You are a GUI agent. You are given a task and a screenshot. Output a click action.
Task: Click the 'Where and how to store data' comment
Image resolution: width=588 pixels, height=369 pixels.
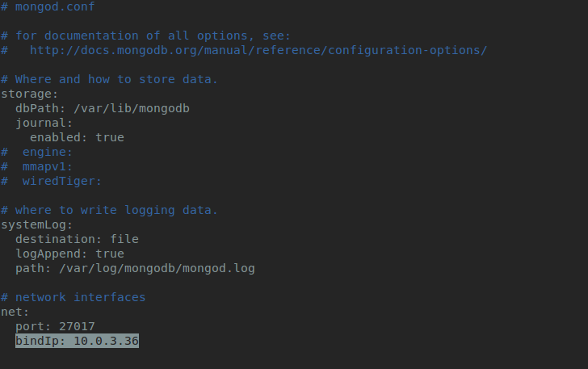tap(109, 79)
